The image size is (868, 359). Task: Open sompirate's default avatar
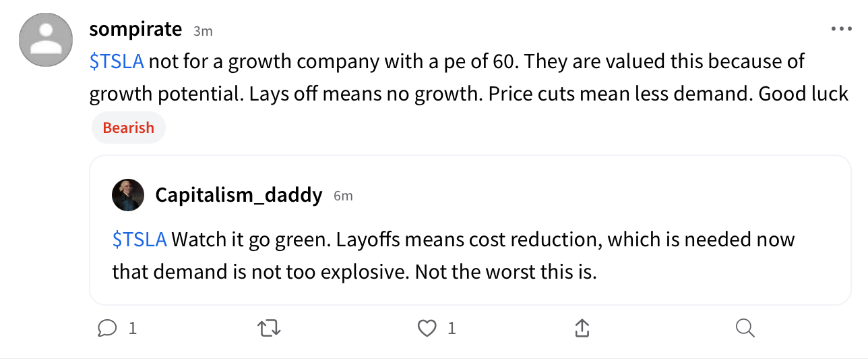pyautogui.click(x=46, y=40)
